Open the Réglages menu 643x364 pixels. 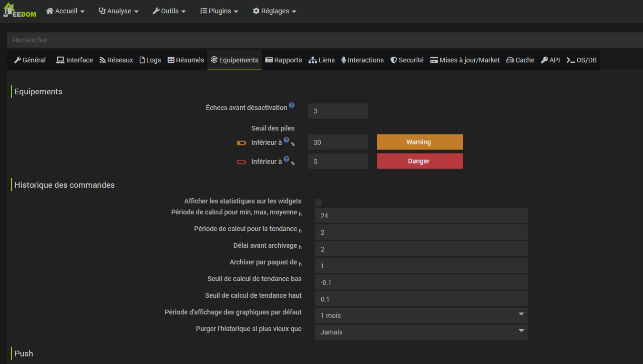click(274, 11)
